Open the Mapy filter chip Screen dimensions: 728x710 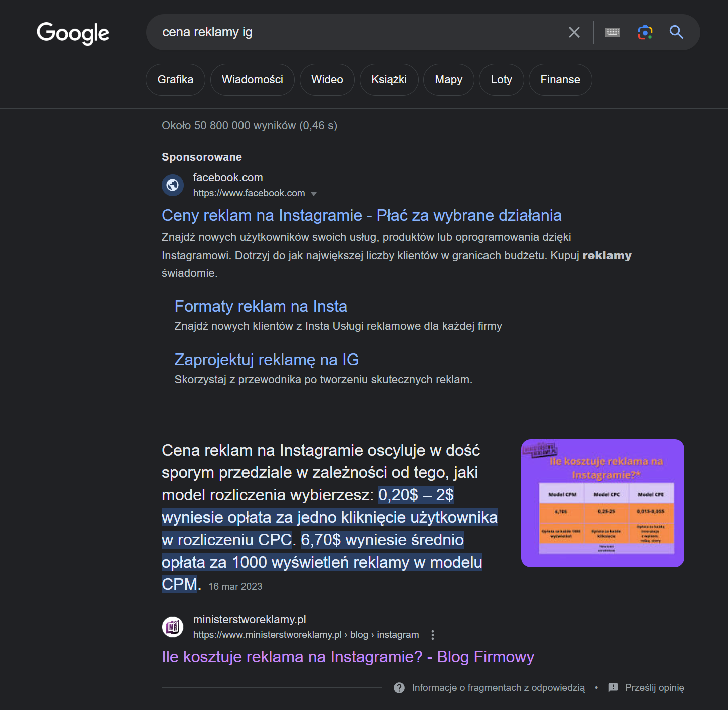[449, 80]
